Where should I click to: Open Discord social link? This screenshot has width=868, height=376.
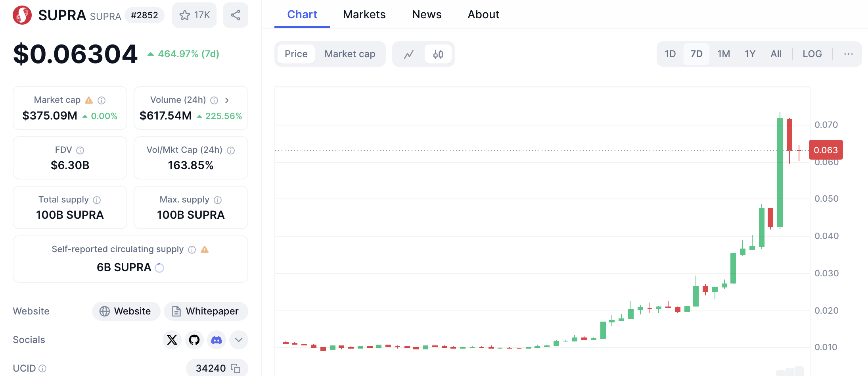217,340
